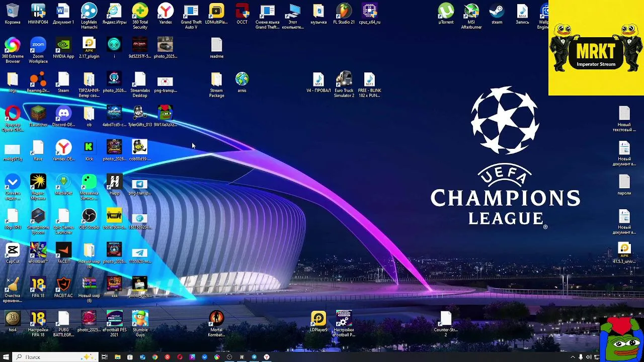Viewport: 644px width, 362px height.
Task: Launch 360 Extreme Browser
Action: [13, 50]
